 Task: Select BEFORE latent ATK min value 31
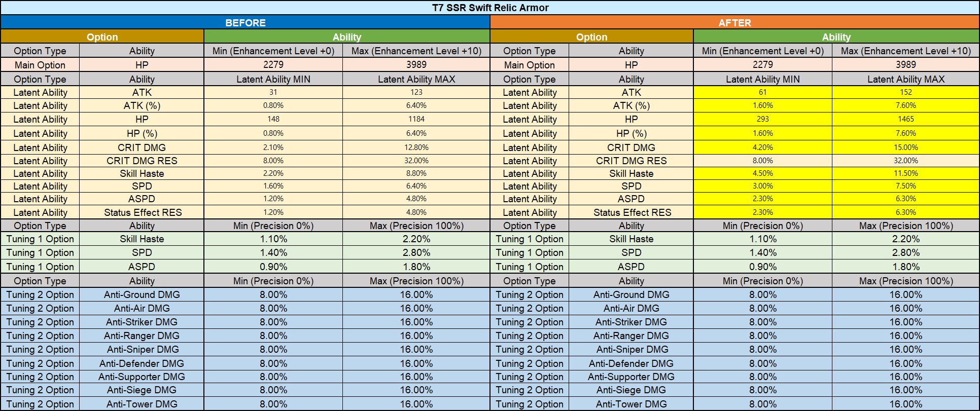click(273, 92)
